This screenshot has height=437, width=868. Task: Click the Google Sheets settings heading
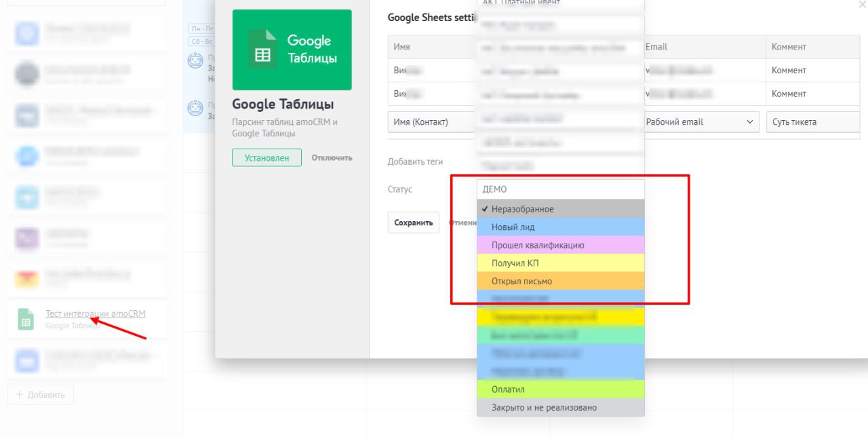point(432,18)
